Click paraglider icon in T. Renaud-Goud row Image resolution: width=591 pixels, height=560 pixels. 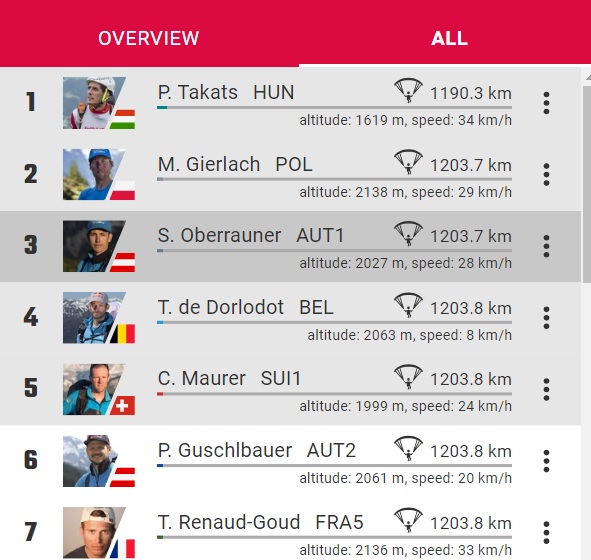pos(408,520)
